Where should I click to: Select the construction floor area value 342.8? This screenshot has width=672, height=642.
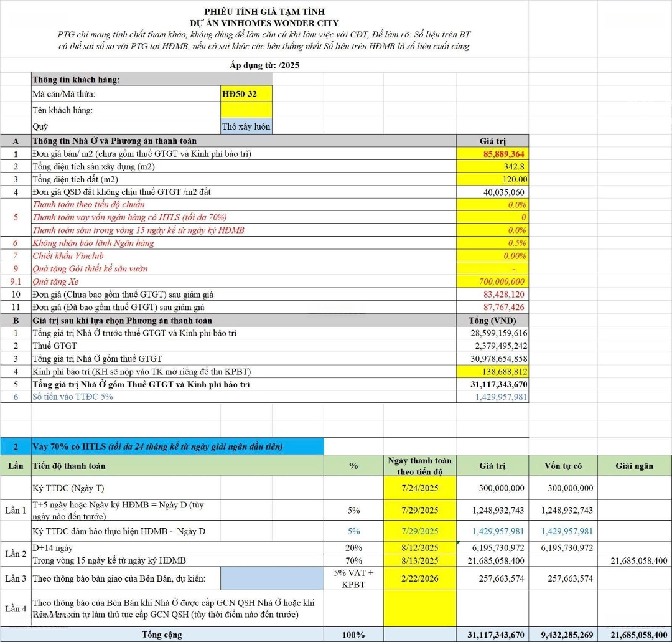[492, 166]
